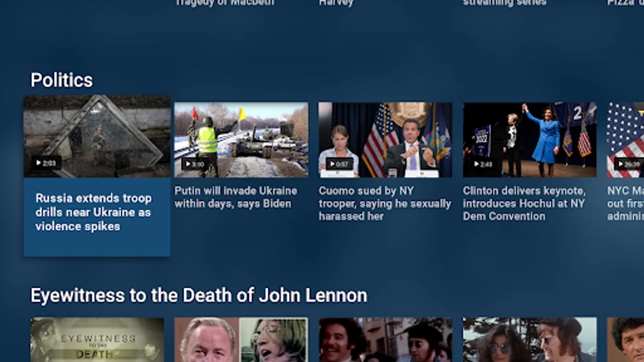Click play duration badge on Clinton keynote video
Viewport: 644px width, 362px height.
coord(483,164)
